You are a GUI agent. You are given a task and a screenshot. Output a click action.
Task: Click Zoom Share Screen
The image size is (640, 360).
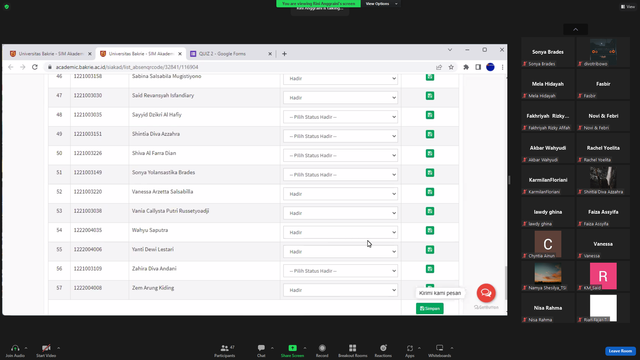click(292, 350)
